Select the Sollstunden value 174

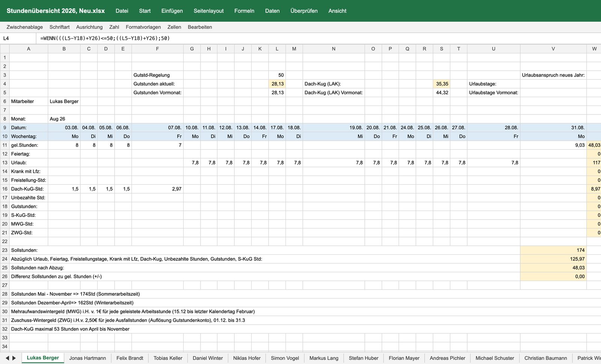[553, 250]
